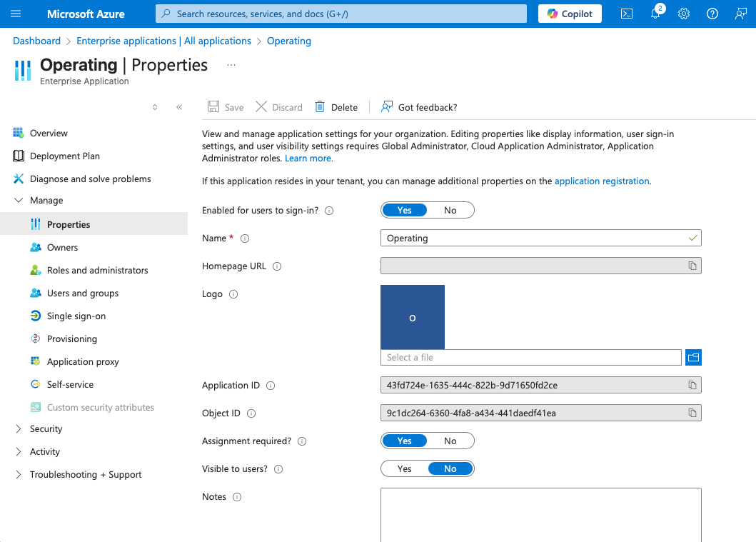Viewport: 756px width, 542px height.
Task: Expand Troubleshooting + Support section
Action: click(19, 474)
